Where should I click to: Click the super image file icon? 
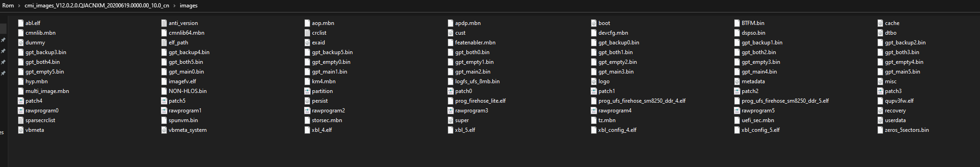451,120
